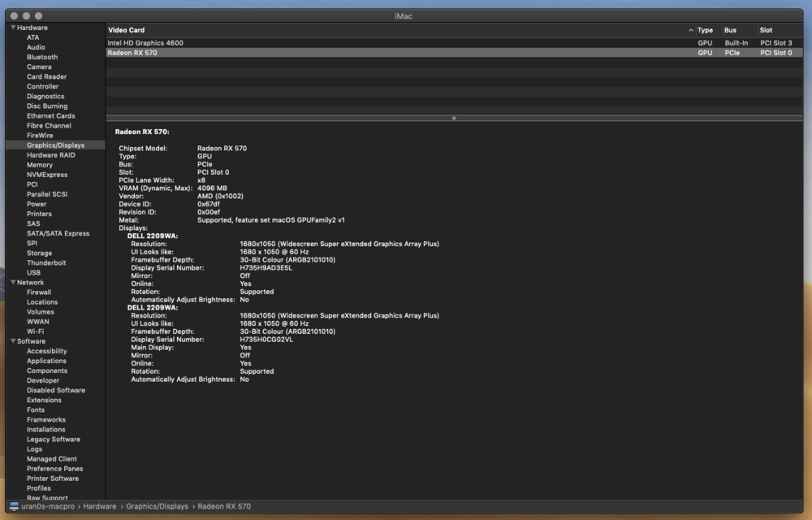Image resolution: width=812 pixels, height=520 pixels.
Task: Select the Firewall network item
Action: tap(39, 292)
